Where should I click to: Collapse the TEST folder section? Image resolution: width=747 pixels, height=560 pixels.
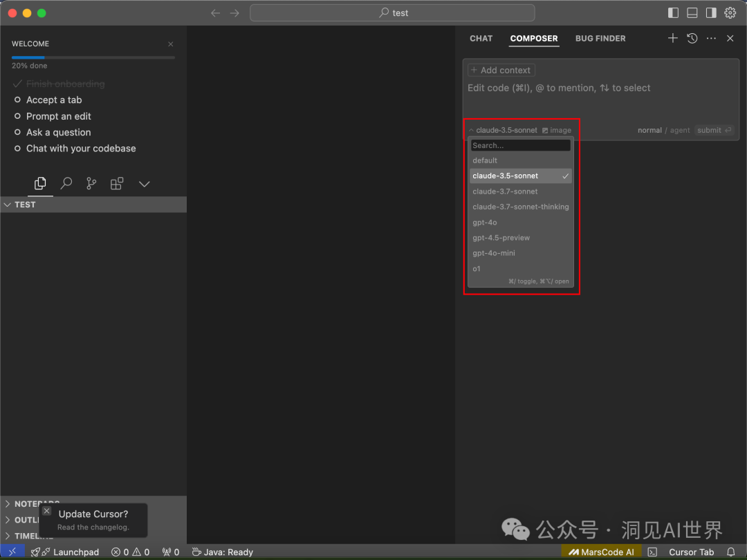click(93, 204)
